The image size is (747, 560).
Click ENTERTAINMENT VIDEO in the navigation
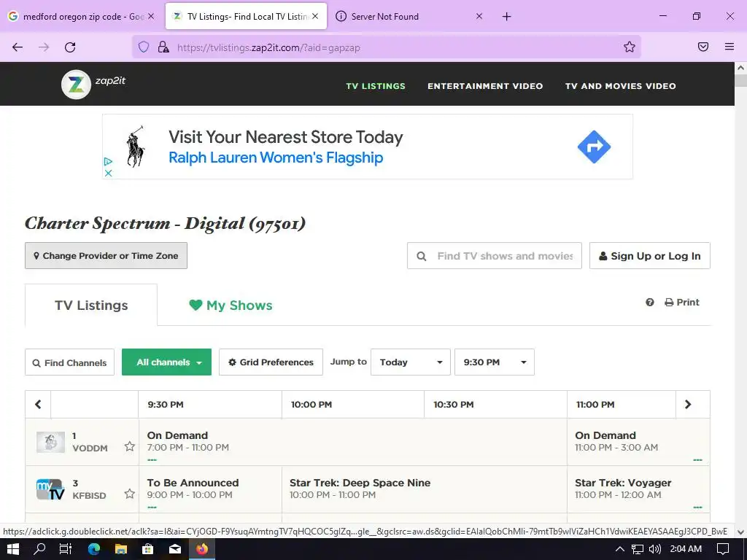[x=485, y=86]
